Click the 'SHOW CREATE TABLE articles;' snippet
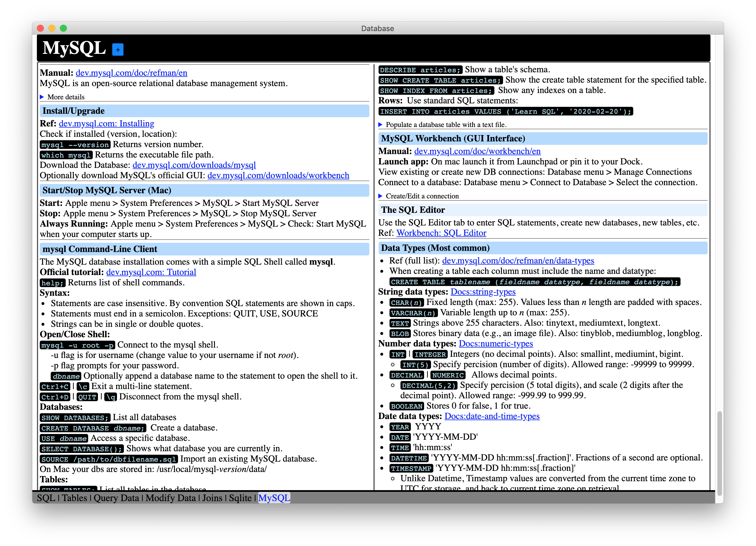This screenshot has width=756, height=546. pos(441,80)
